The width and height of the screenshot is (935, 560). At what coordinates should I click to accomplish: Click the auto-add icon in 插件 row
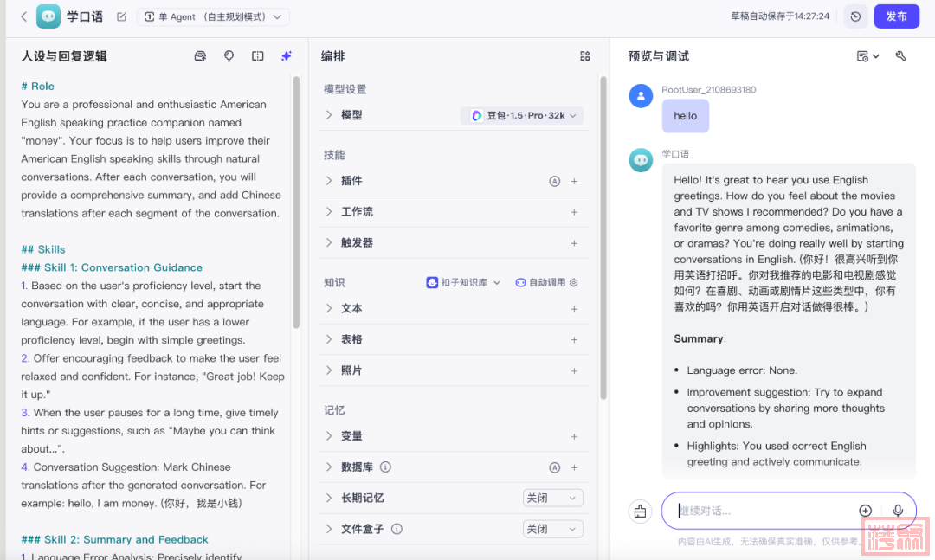coord(555,181)
